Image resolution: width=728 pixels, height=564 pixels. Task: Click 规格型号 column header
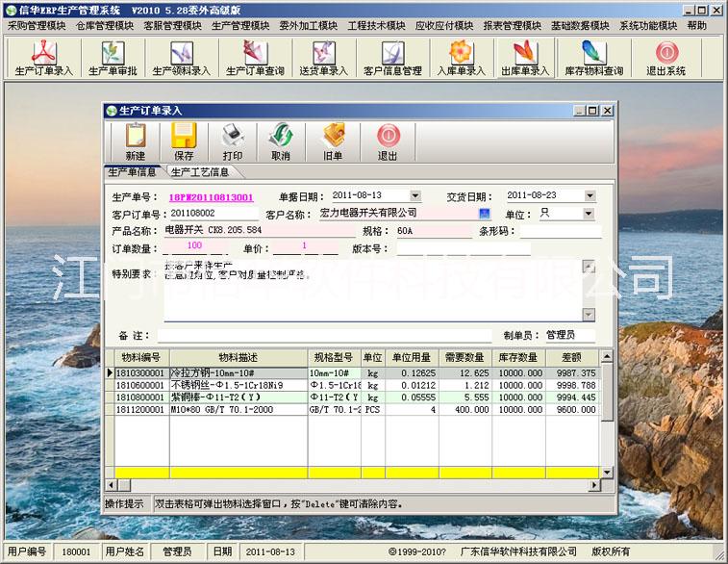pyautogui.click(x=334, y=358)
